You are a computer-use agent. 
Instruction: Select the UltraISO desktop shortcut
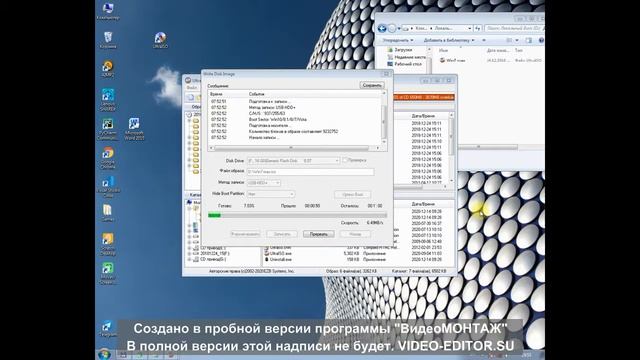160,40
